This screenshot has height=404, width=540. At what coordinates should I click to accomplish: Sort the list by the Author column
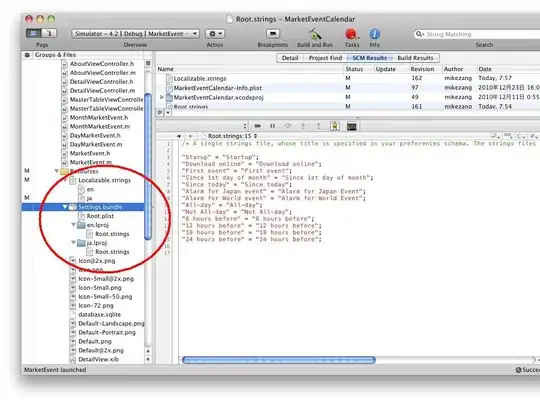click(459, 69)
